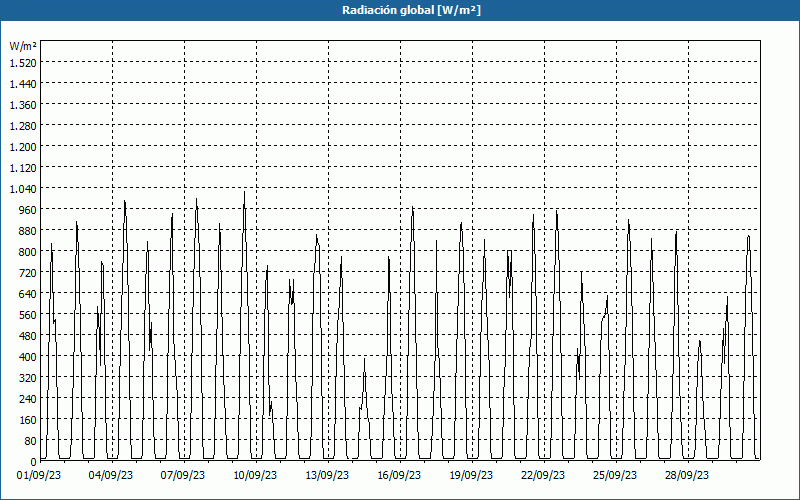Click the 19/09/23 date label

tap(471, 475)
